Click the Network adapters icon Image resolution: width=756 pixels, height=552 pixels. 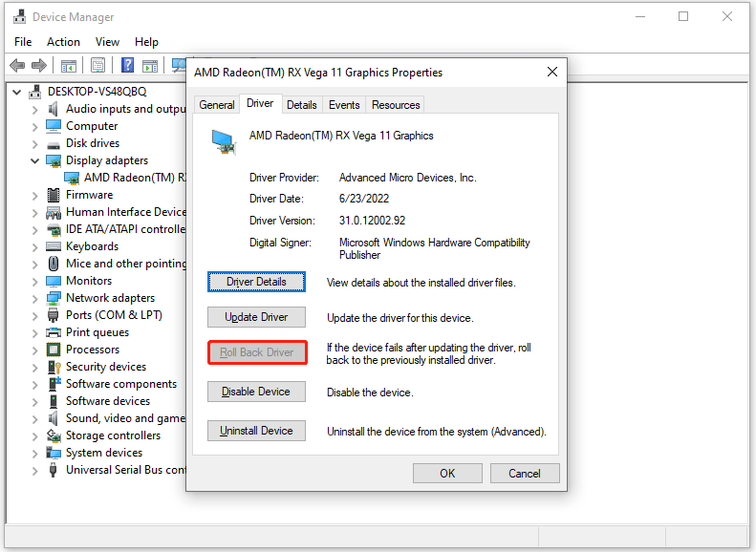(x=53, y=298)
